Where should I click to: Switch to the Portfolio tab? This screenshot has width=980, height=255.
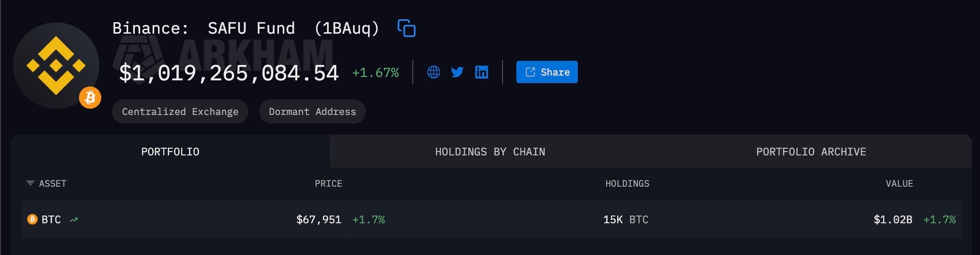170,152
